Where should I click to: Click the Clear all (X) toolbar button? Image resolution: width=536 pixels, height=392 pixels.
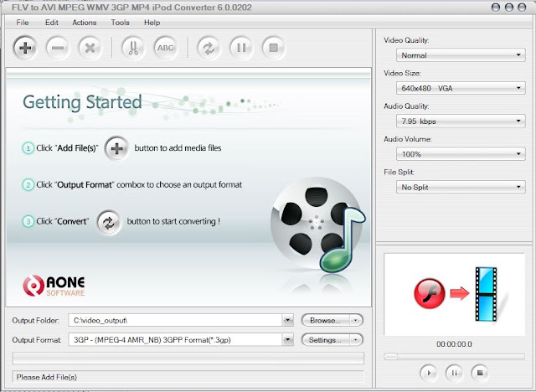[90, 48]
